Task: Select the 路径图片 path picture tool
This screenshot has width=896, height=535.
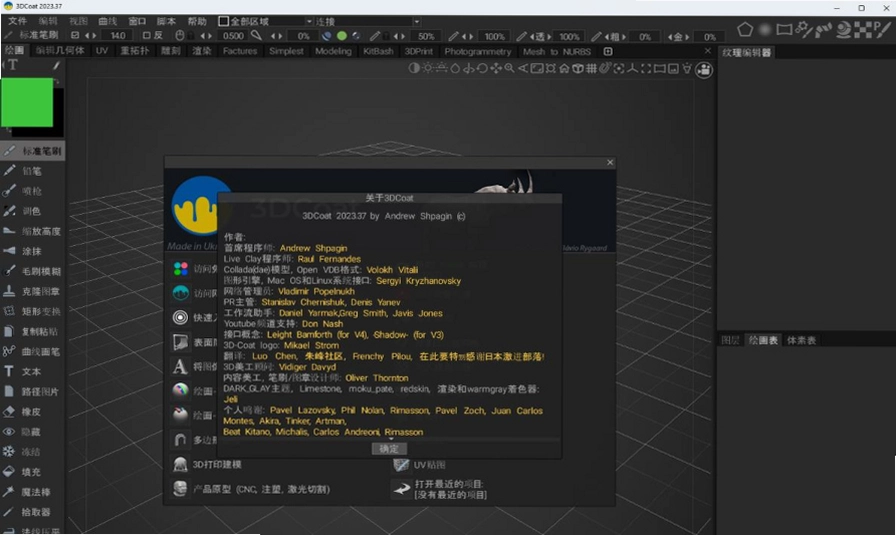Action: (31, 392)
